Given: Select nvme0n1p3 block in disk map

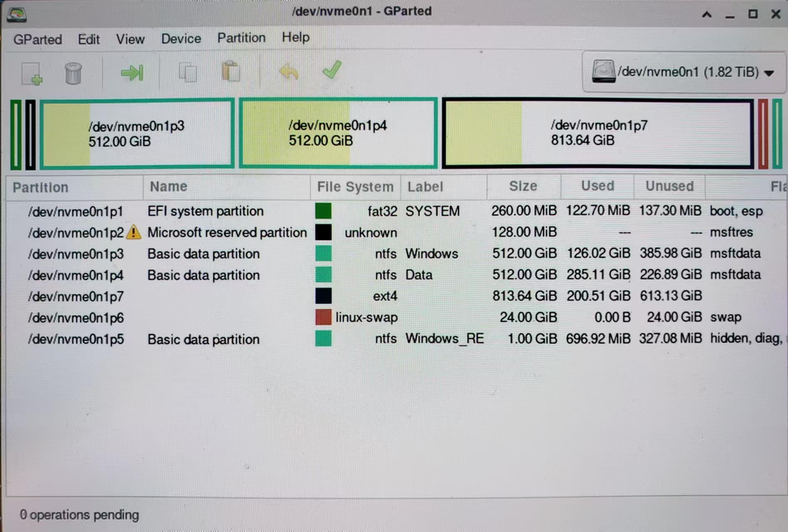Looking at the screenshot, I should click(137, 134).
